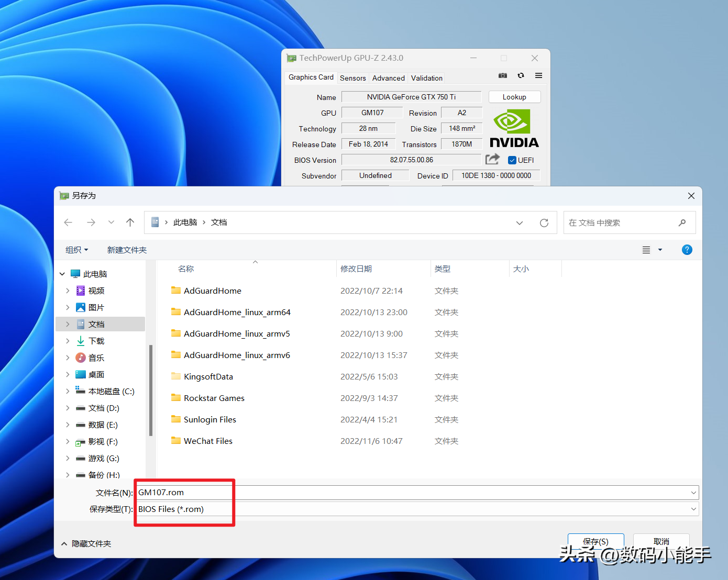Viewport: 728px width, 580px height.
Task: Click the address bar refresh icon in Explorer
Action: [544, 222]
